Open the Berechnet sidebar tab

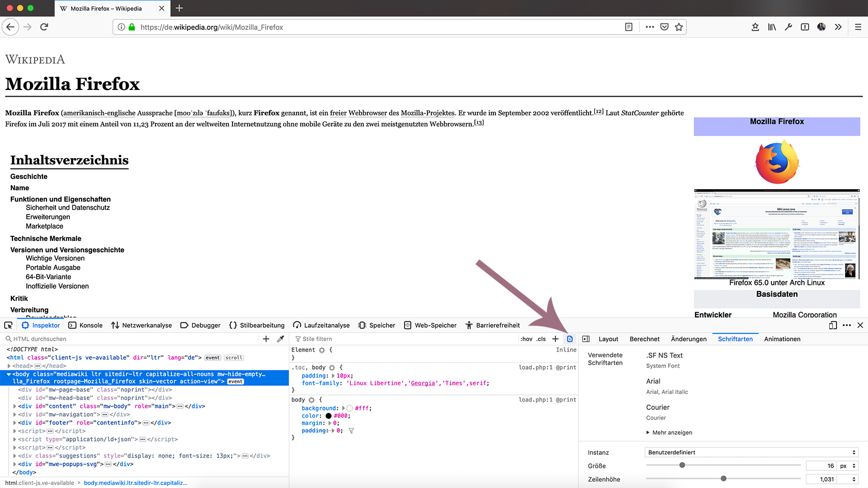pos(644,339)
